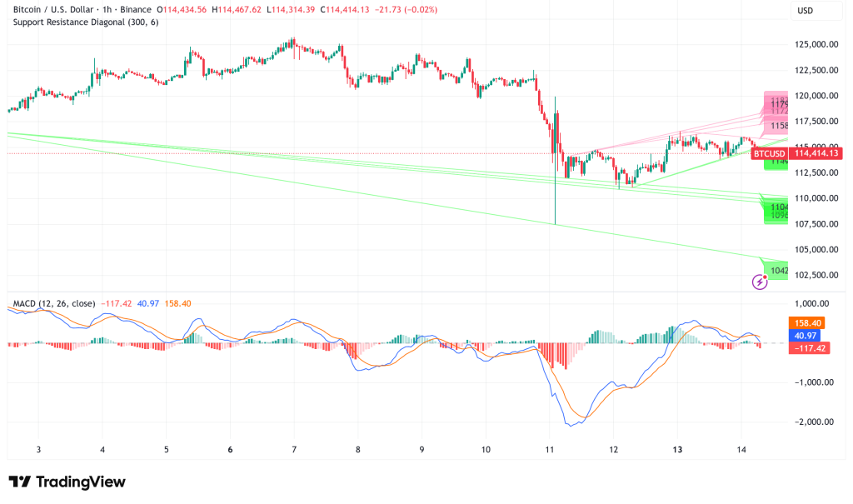
Task: Open the TradingView logo link
Action: (x=67, y=482)
